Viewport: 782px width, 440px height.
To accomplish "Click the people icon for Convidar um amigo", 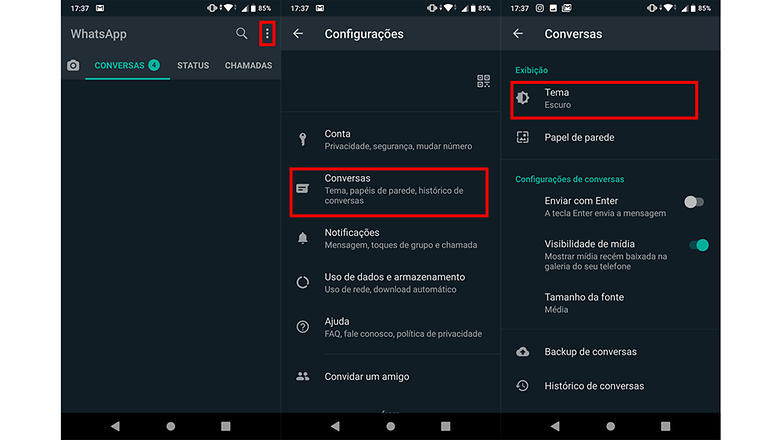I will pyautogui.click(x=303, y=376).
